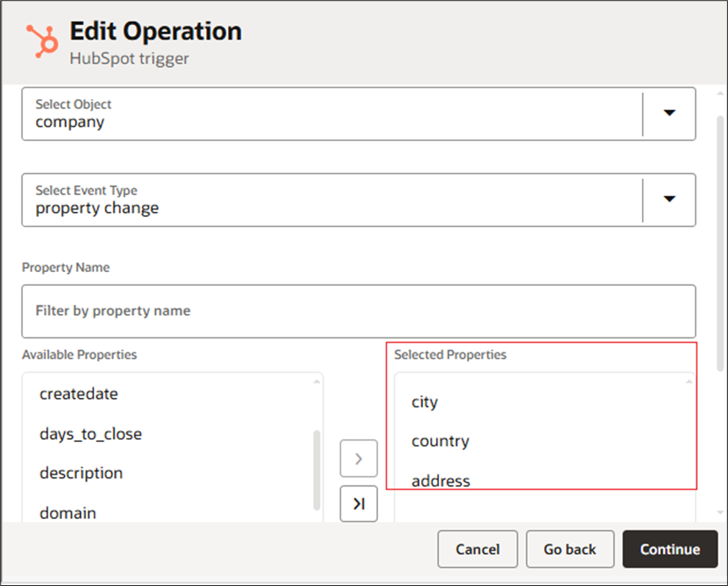Select createdate in Available Properties
Viewport: 728px width, 586px height.
(x=79, y=394)
